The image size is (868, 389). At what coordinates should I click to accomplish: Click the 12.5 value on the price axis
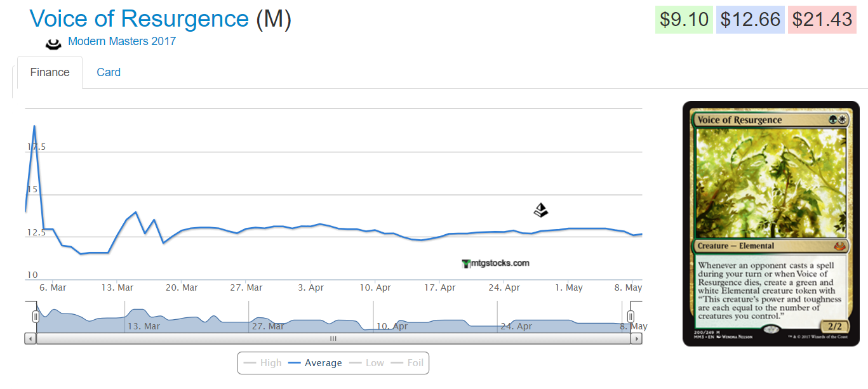36,232
